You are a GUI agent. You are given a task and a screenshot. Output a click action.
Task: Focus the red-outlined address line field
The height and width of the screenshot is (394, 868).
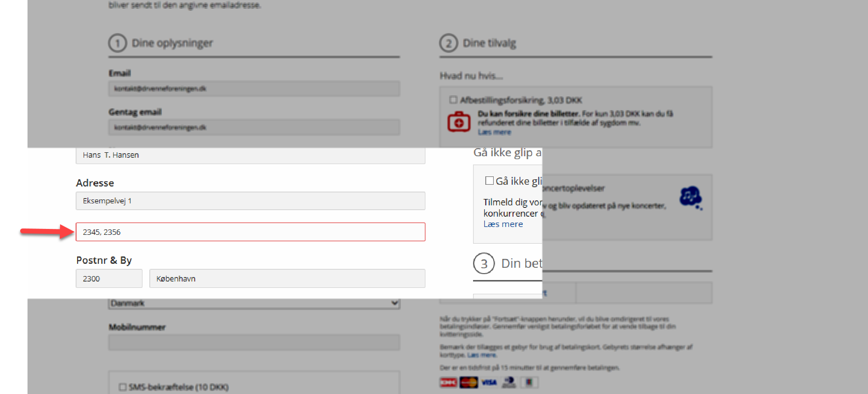pos(251,232)
